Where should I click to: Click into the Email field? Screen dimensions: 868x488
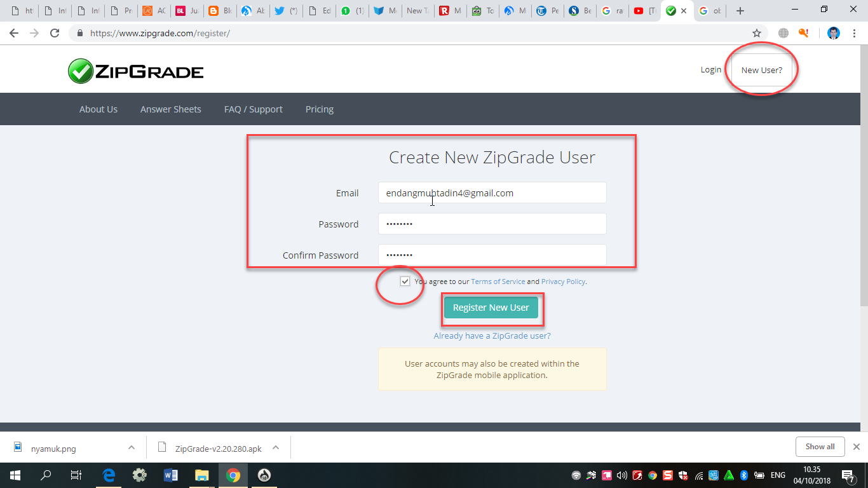[x=492, y=193]
